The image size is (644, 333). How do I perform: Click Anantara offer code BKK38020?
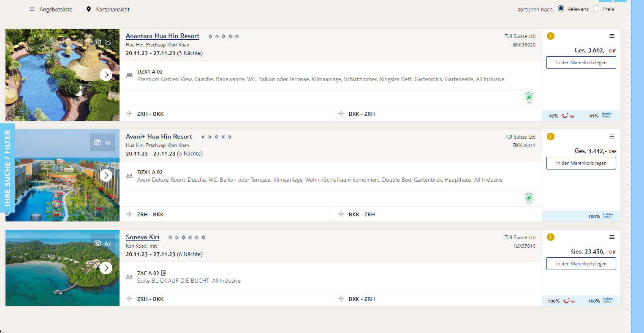pyautogui.click(x=524, y=45)
